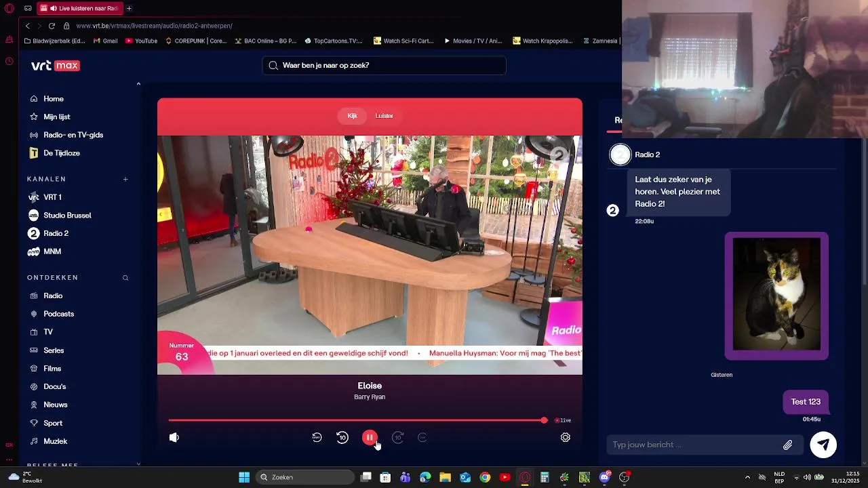This screenshot has width=868, height=488.
Task: Open the weather widget showing 2°C Bewolkt
Action: coord(25,477)
